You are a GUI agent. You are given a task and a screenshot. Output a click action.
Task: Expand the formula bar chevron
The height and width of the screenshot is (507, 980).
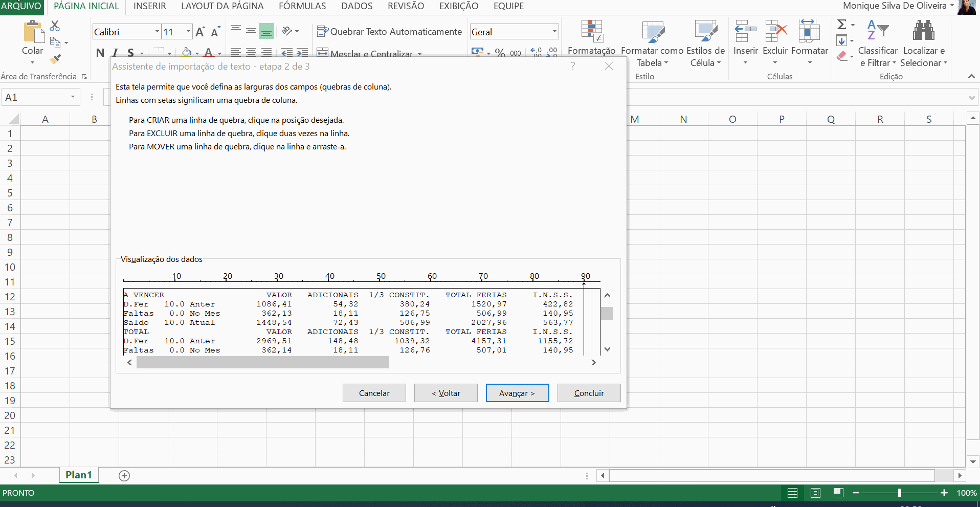coord(972,97)
